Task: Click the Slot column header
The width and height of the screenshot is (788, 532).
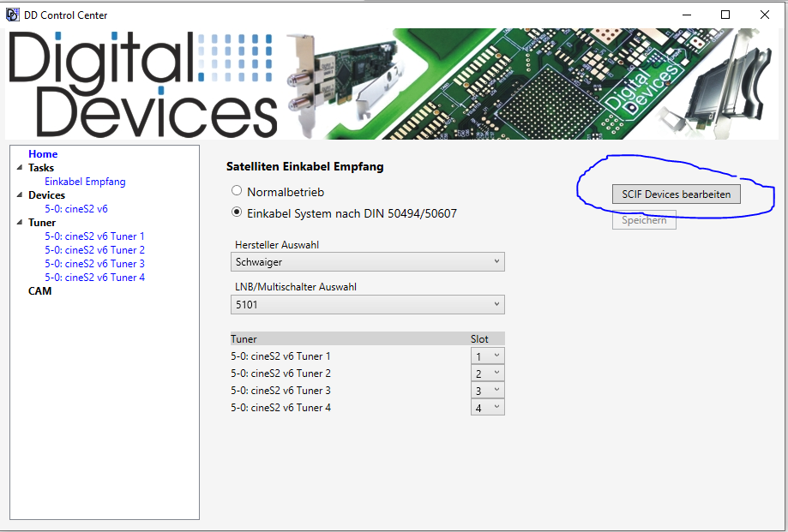Action: (479, 338)
